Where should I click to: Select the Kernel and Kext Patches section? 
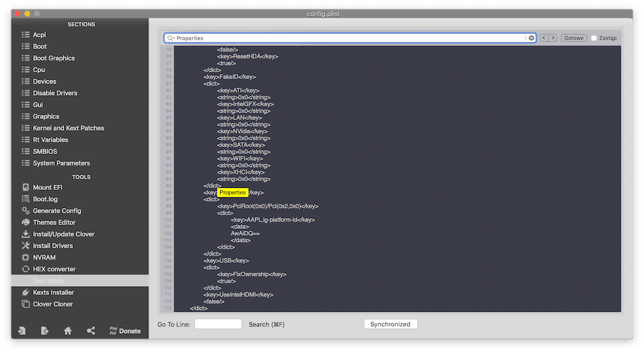68,128
